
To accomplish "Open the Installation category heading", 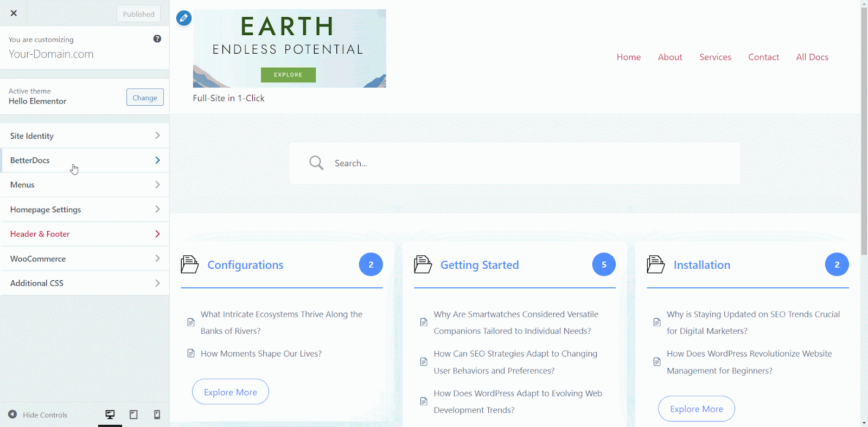I will [702, 265].
